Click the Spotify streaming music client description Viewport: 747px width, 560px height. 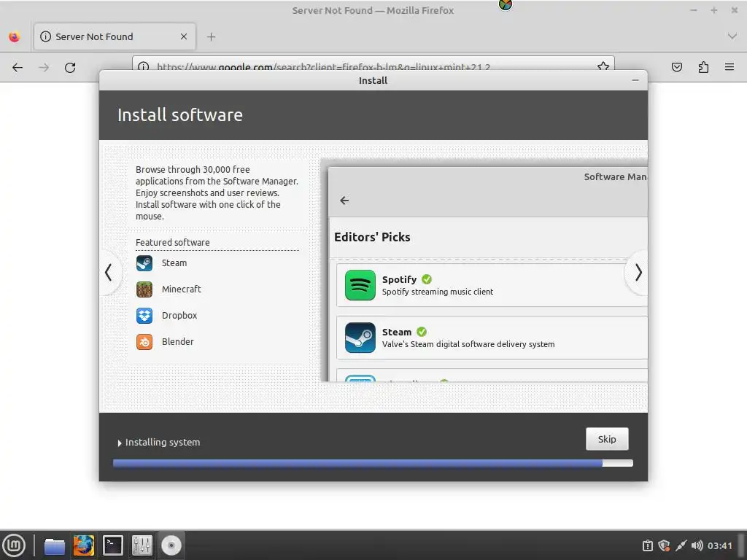438,292
